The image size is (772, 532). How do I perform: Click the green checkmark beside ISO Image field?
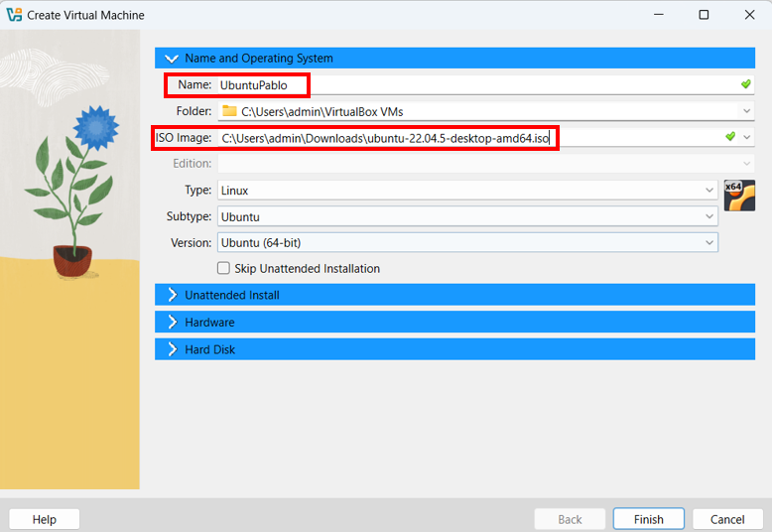[x=730, y=137]
